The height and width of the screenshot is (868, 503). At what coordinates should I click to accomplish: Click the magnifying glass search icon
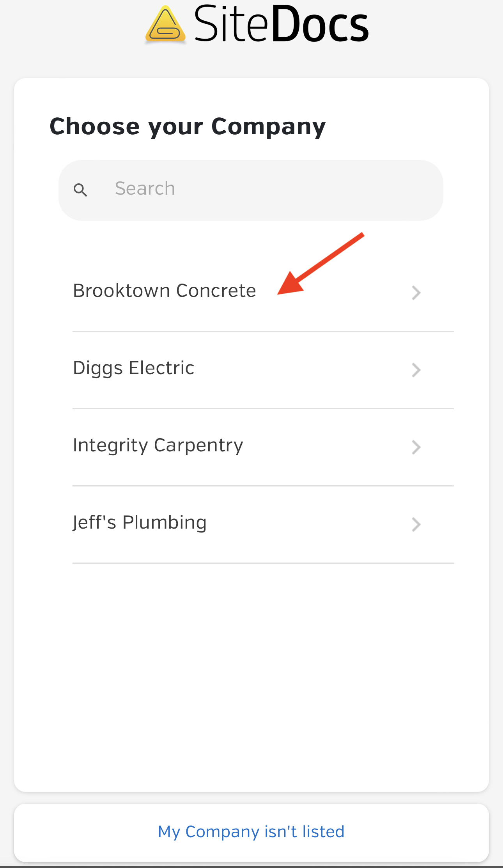[80, 190]
